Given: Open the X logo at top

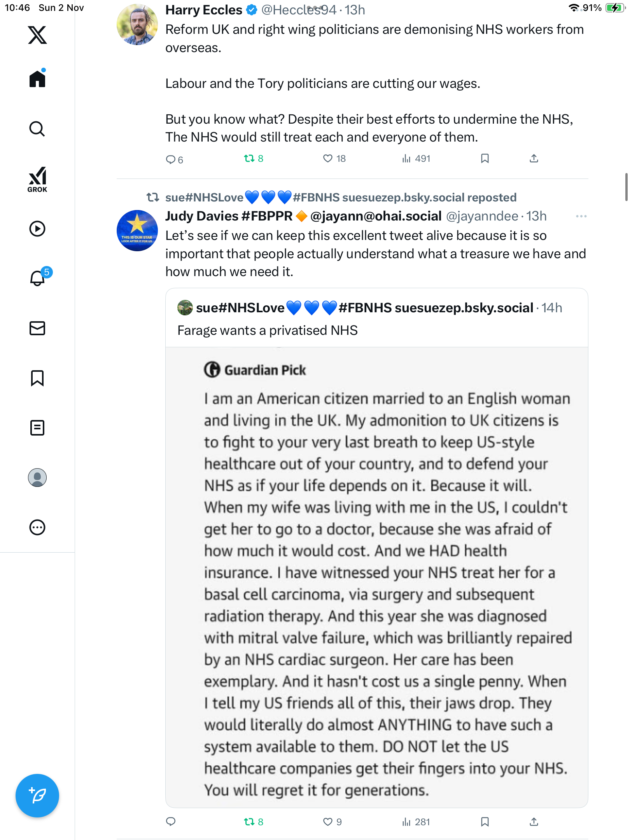Looking at the screenshot, I should tap(37, 35).
